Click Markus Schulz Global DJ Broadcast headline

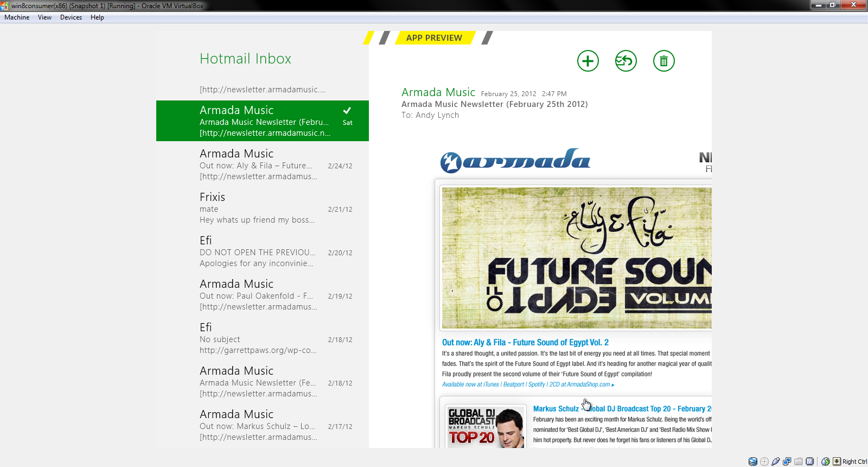point(622,409)
